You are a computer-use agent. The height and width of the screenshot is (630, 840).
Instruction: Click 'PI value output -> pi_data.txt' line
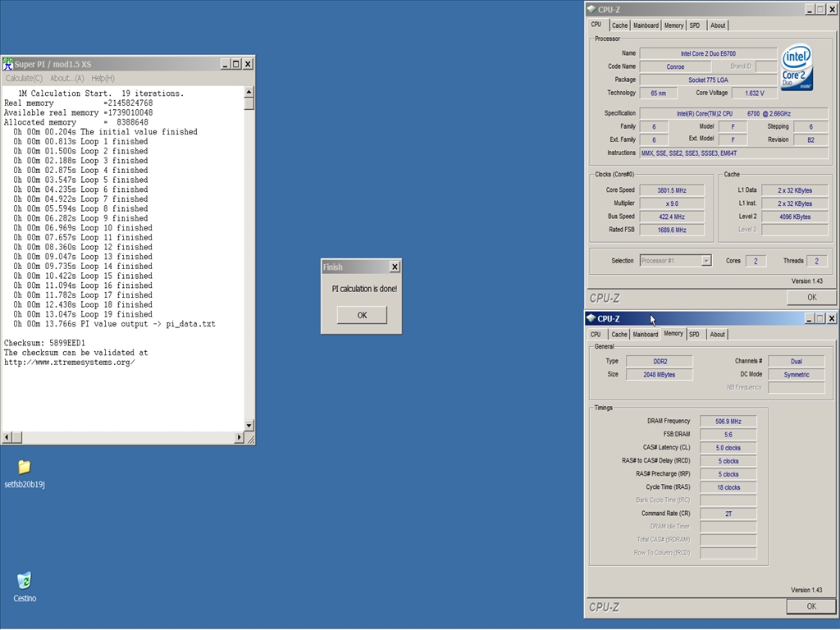(x=114, y=324)
